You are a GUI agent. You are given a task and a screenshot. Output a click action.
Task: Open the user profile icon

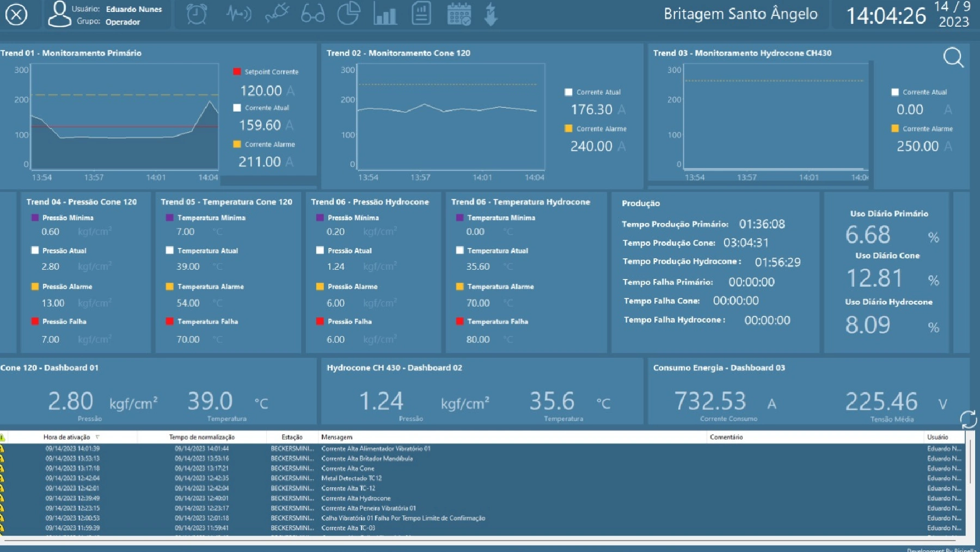(59, 14)
